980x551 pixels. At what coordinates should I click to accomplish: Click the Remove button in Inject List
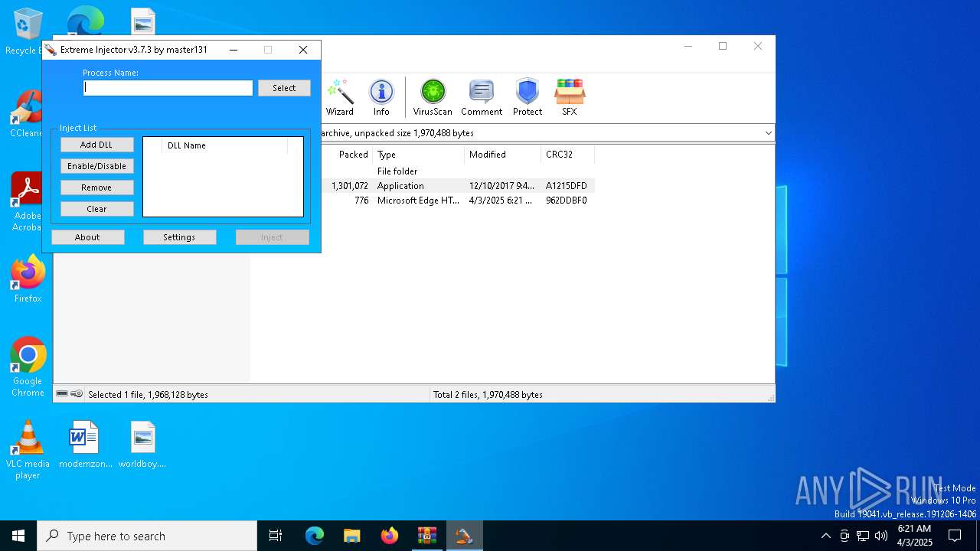pyautogui.click(x=96, y=187)
